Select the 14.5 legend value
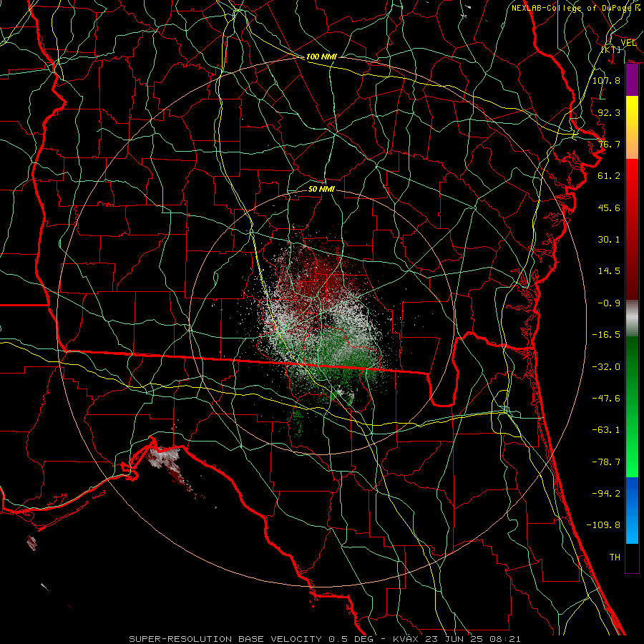The image size is (644, 644). click(609, 271)
